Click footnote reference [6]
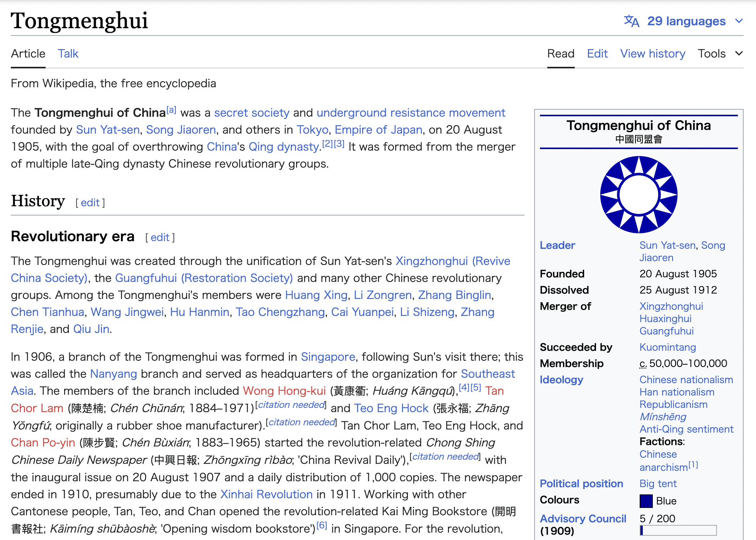756x540 pixels. pos(322,525)
